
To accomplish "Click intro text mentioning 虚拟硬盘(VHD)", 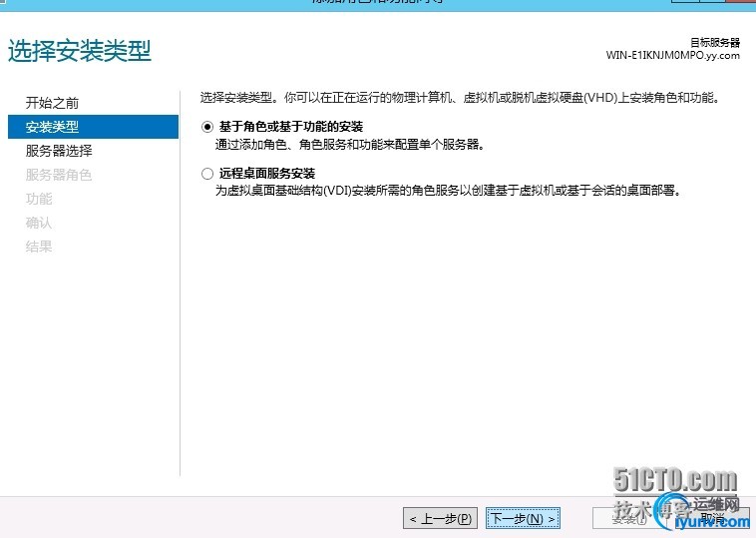I will click(x=461, y=98).
